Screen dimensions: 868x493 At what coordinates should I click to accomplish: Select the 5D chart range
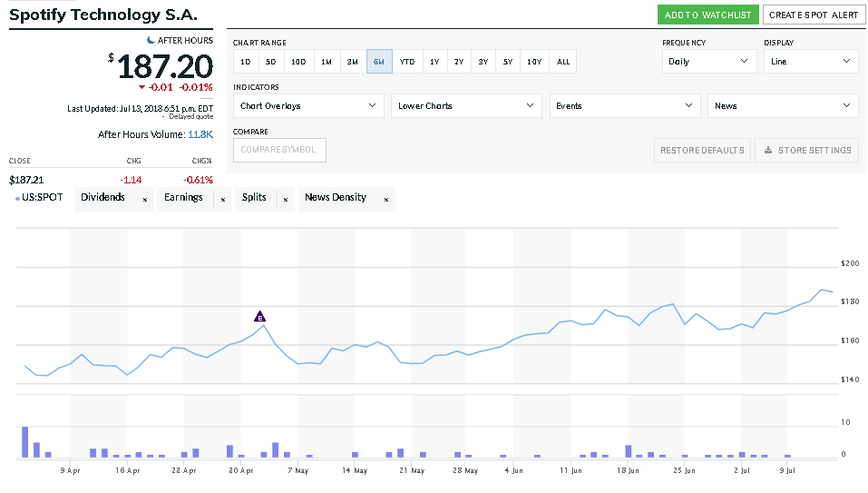coord(270,62)
